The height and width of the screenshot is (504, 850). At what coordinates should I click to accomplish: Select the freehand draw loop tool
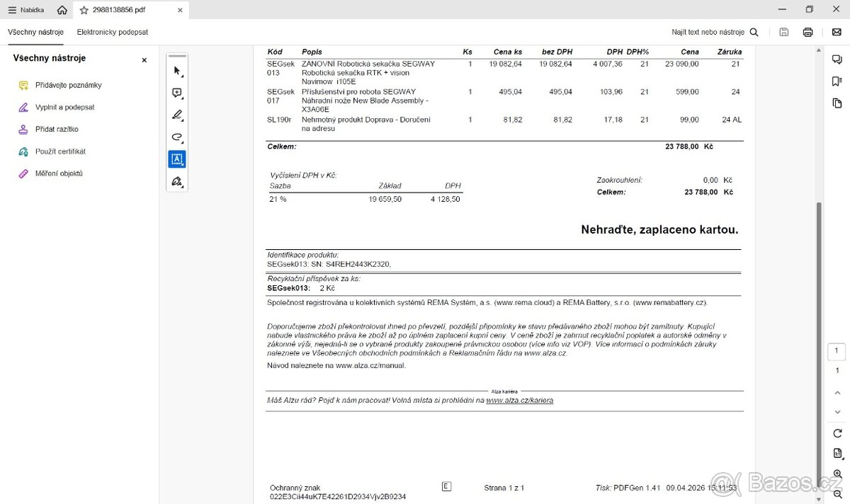point(177,137)
